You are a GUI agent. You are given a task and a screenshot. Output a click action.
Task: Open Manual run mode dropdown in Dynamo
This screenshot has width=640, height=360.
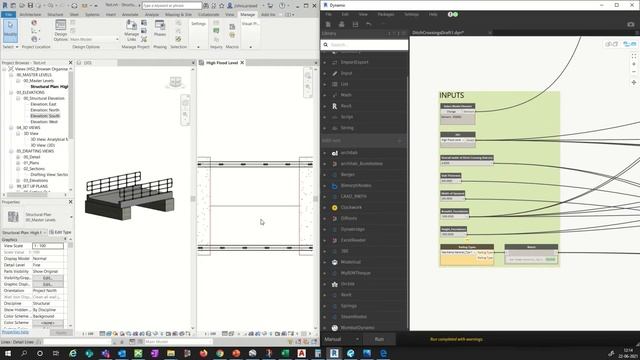point(342,339)
